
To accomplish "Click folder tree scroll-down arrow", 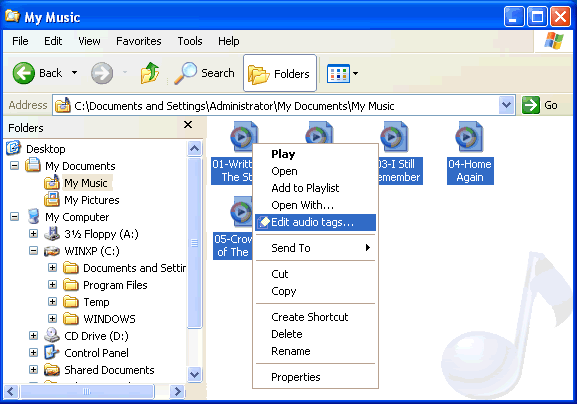I will [194, 375].
